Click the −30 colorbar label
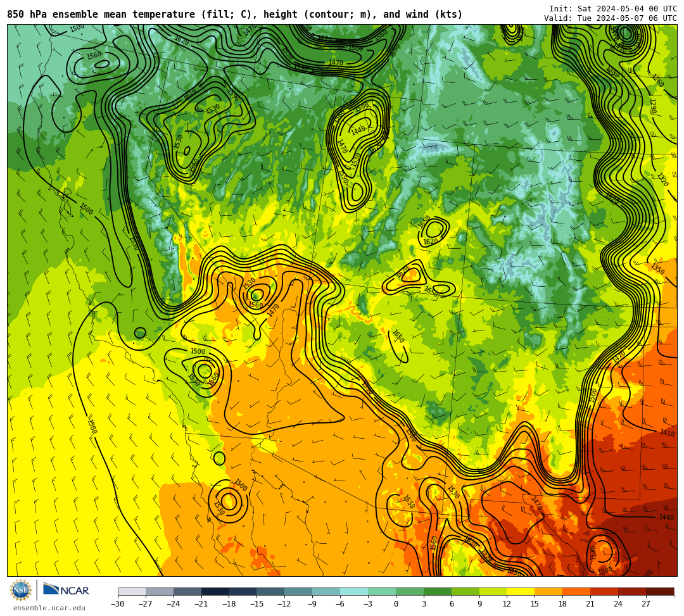Screen dimensions: 684x616 pyautogui.click(x=118, y=604)
